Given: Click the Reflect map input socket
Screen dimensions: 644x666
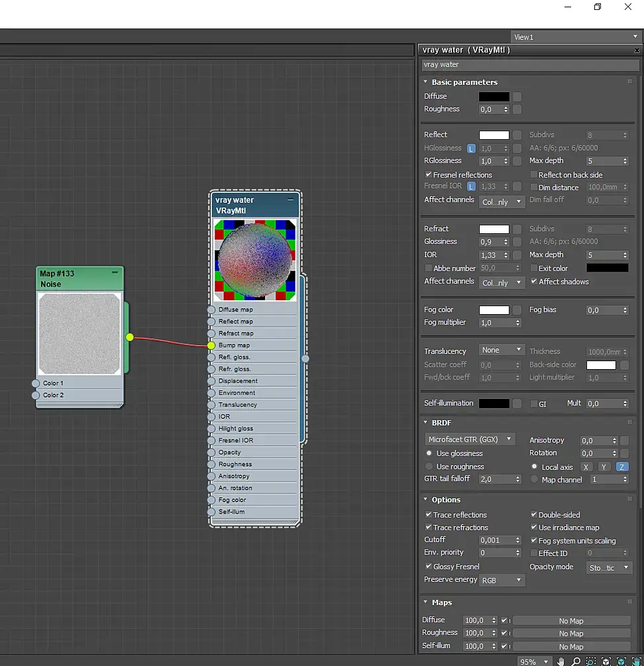Looking at the screenshot, I should [x=211, y=321].
